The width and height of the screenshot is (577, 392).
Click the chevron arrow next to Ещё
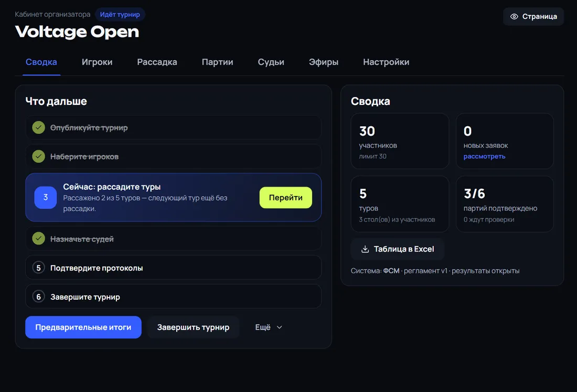click(279, 328)
